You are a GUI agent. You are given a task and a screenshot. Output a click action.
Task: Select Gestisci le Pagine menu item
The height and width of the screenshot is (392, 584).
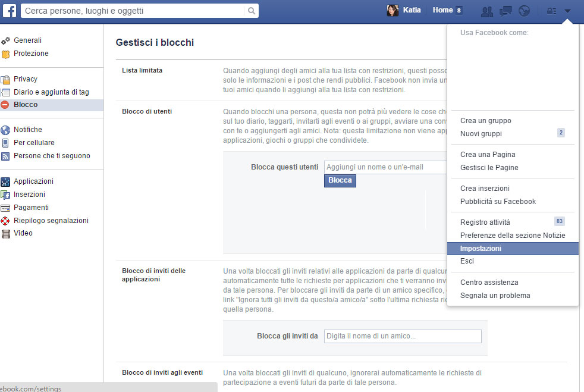(x=489, y=168)
